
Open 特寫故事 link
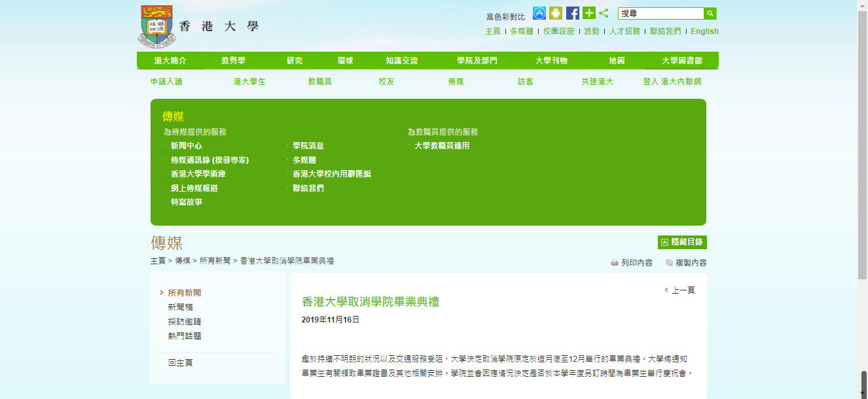pyautogui.click(x=187, y=202)
